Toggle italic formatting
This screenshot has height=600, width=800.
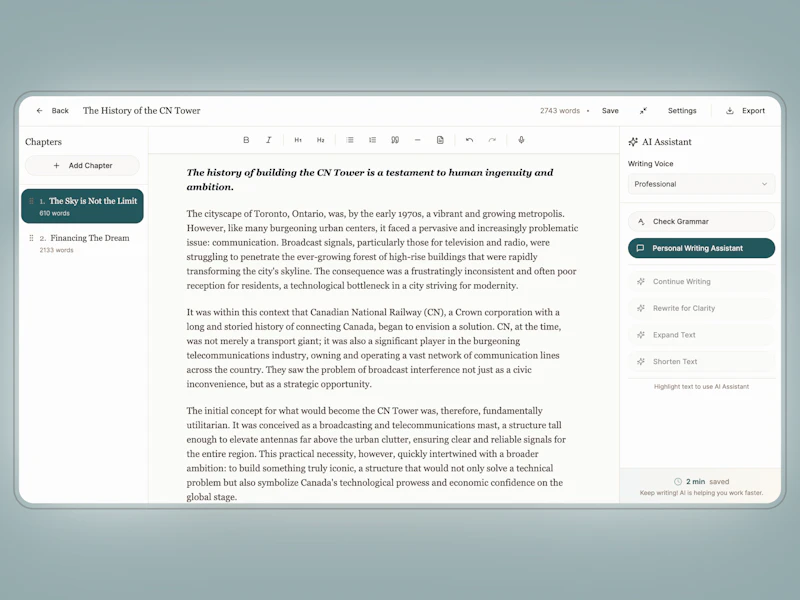point(268,140)
